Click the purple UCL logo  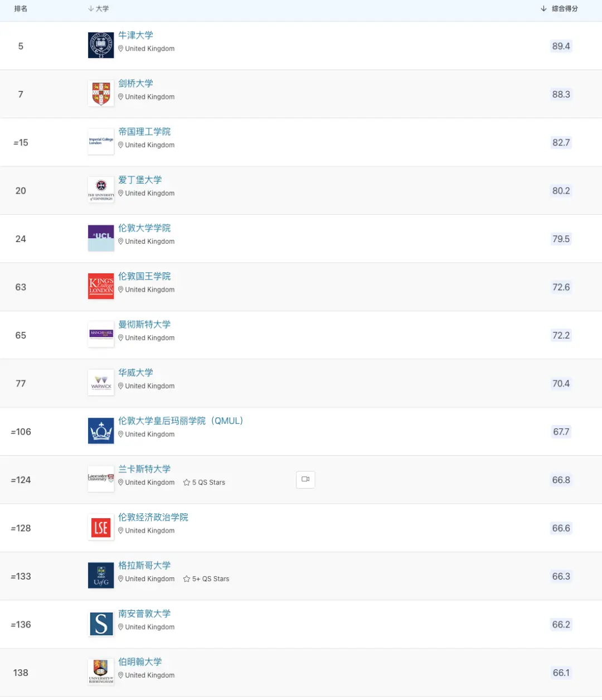(x=101, y=238)
